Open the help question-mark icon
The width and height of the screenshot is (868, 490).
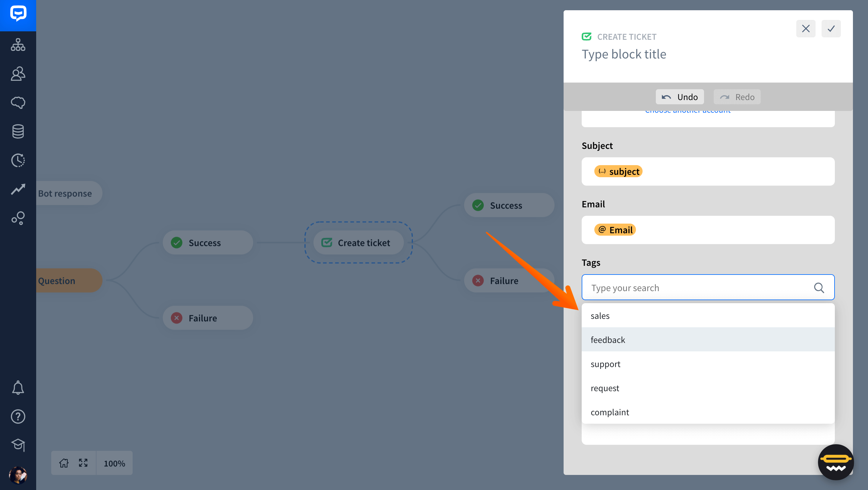[x=18, y=417]
